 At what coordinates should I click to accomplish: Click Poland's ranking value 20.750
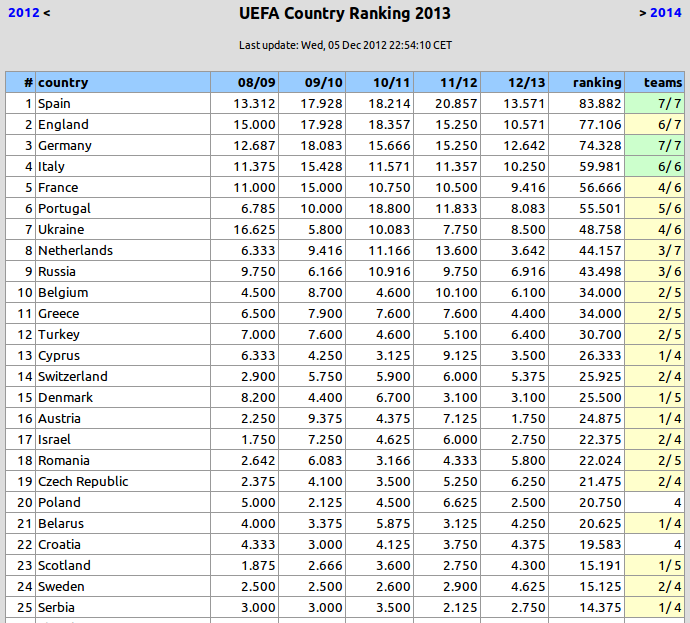[x=600, y=502]
